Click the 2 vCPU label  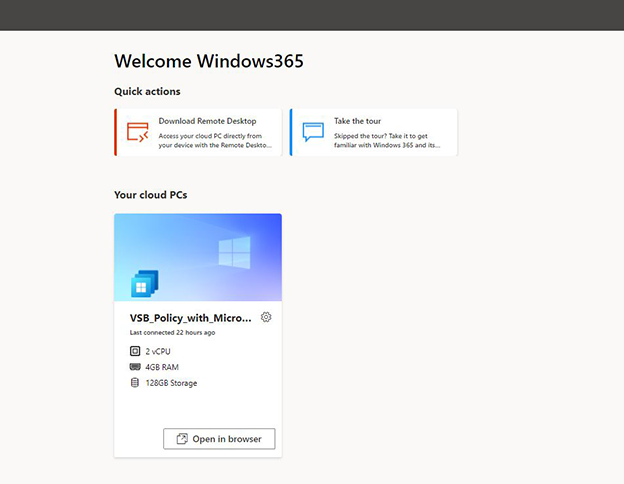(158, 351)
